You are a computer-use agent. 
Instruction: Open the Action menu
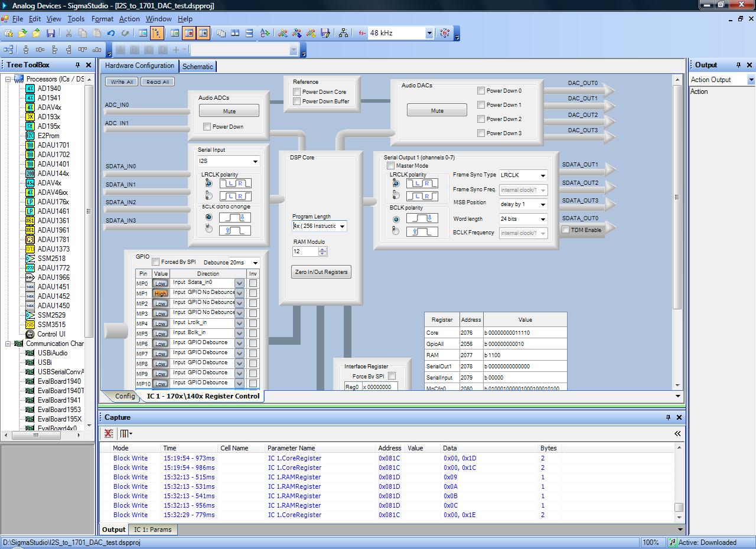pos(129,19)
